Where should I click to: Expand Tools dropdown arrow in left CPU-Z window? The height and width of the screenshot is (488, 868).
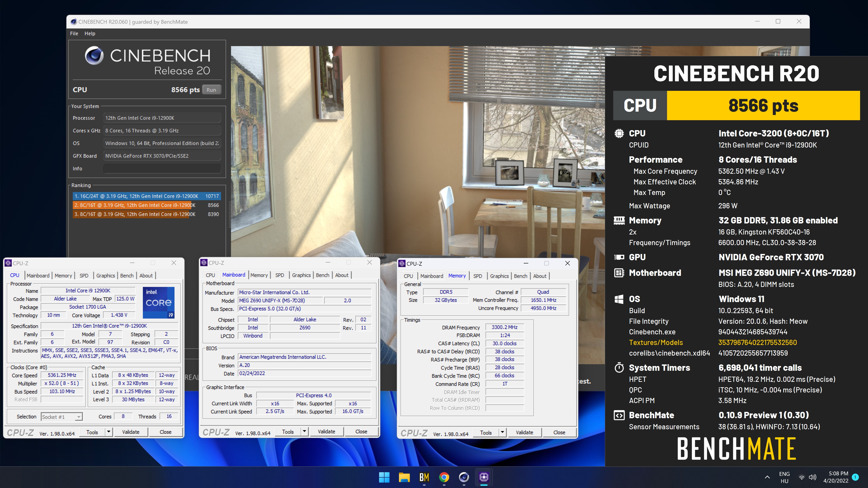(108, 432)
